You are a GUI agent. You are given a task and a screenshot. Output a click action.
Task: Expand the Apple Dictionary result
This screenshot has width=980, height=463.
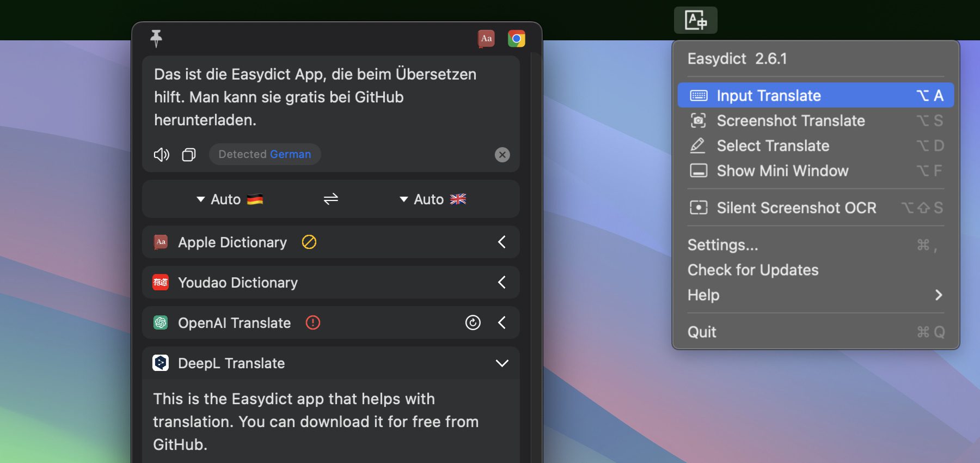501,242
